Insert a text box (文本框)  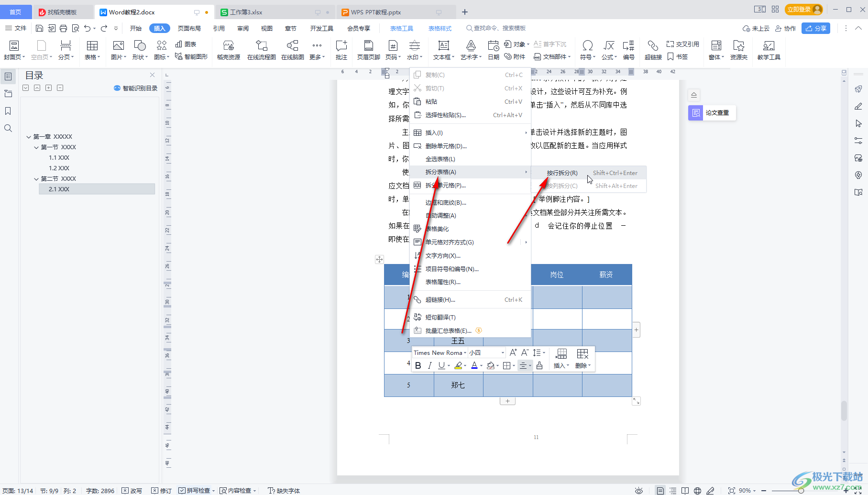point(444,50)
